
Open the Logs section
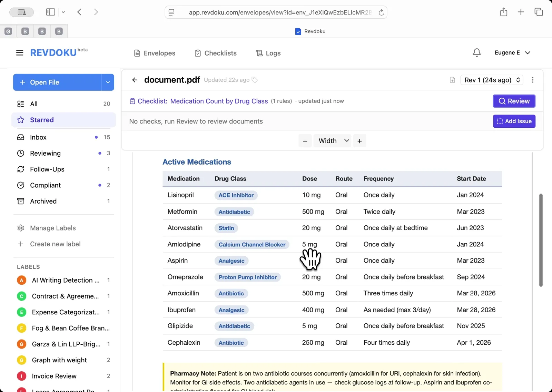point(268,53)
